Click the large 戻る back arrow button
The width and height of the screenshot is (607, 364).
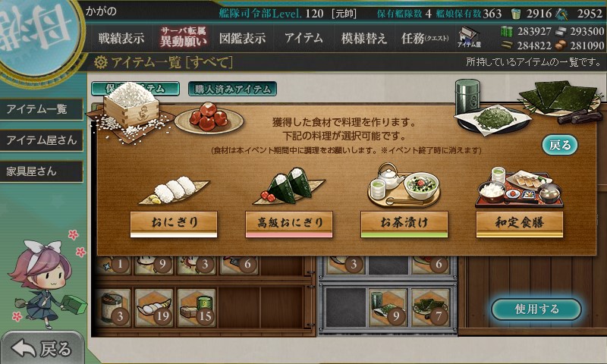coord(42,348)
